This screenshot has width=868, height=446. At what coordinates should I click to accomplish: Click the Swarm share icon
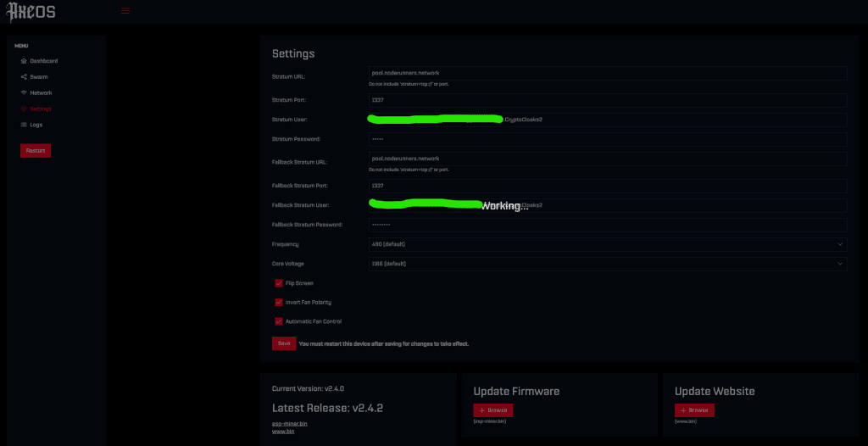[x=23, y=77]
